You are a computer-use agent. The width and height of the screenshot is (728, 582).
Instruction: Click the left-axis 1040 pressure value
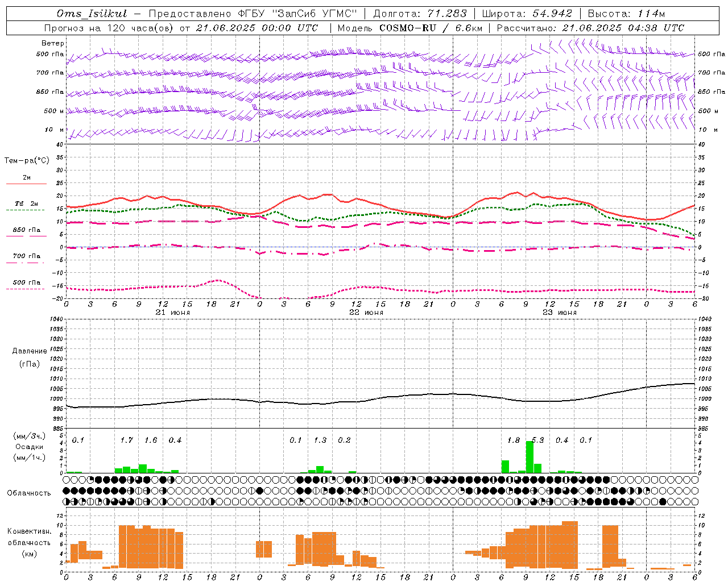coord(56,319)
